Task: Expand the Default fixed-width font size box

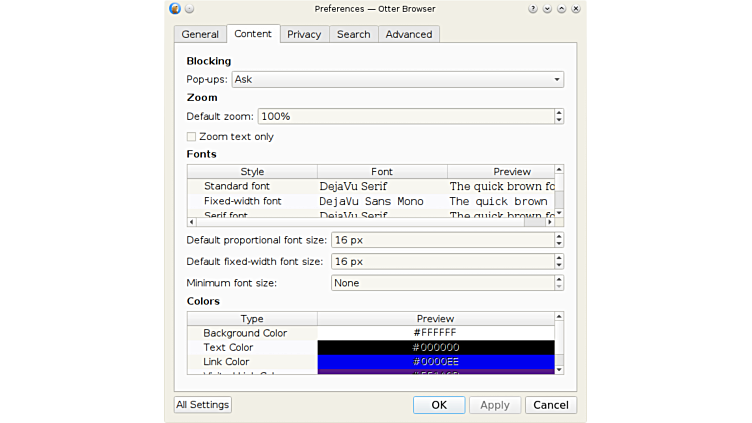Action: (x=447, y=261)
